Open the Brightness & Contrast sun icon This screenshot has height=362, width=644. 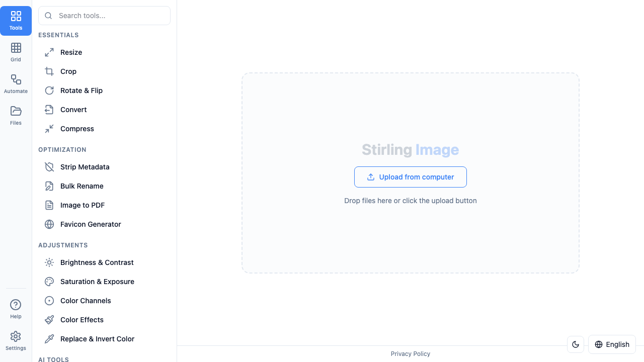click(49, 262)
